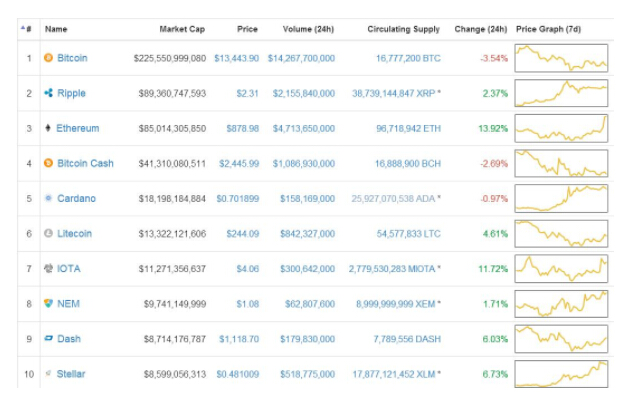Click the Dash logo icon
634x411 pixels.
point(49,339)
